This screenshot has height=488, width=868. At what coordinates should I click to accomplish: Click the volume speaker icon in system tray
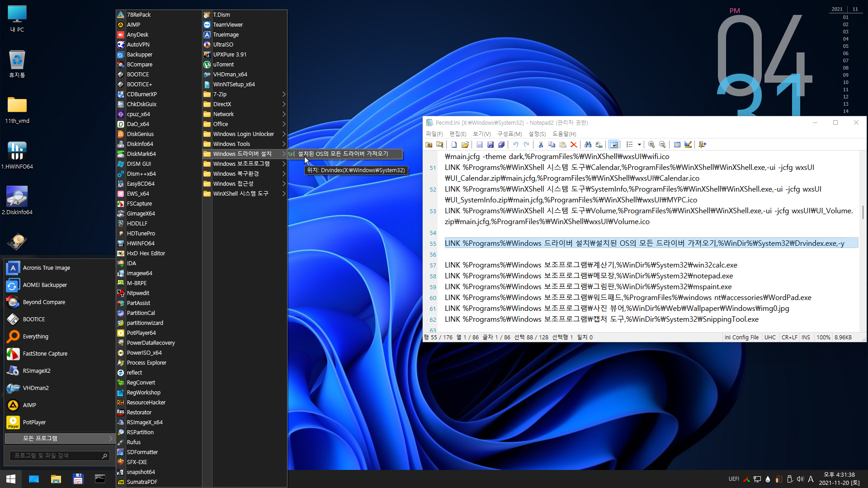[x=800, y=479]
